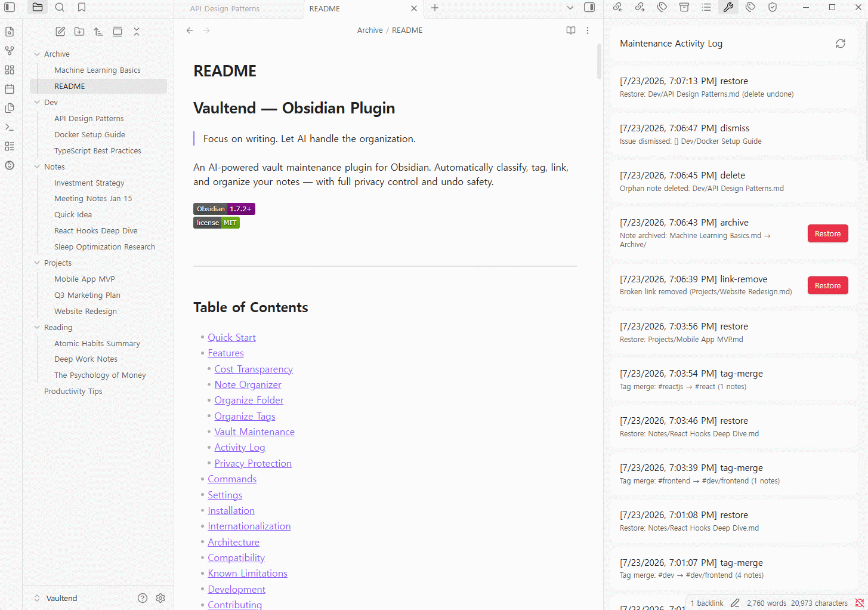This screenshot has width=868, height=610.
Task: Collapse all folders in file explorer
Action: click(x=137, y=32)
